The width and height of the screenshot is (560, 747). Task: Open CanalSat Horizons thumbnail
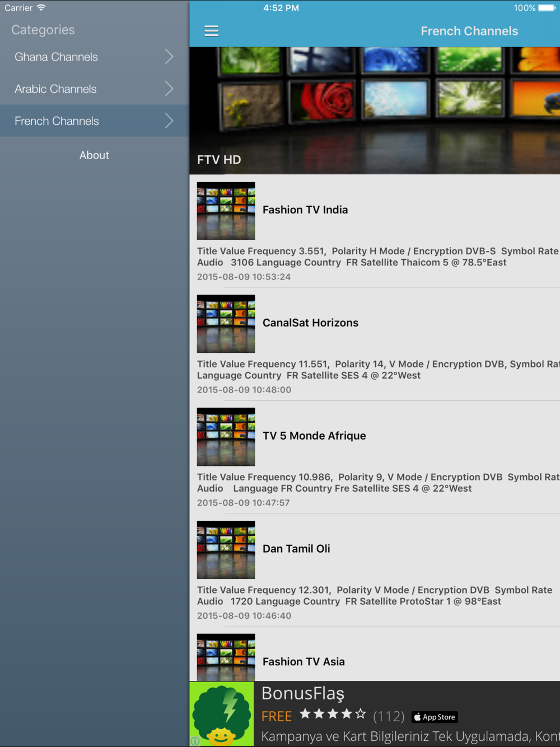pos(226,324)
